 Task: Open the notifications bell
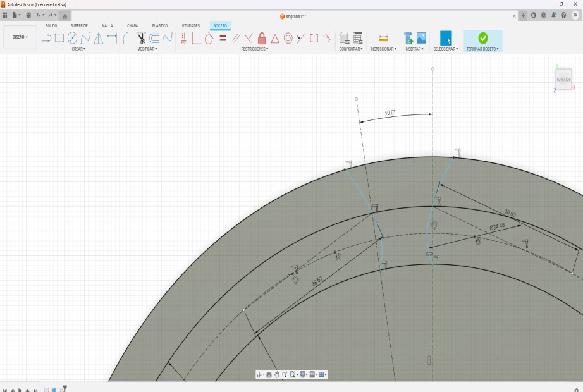(554, 15)
